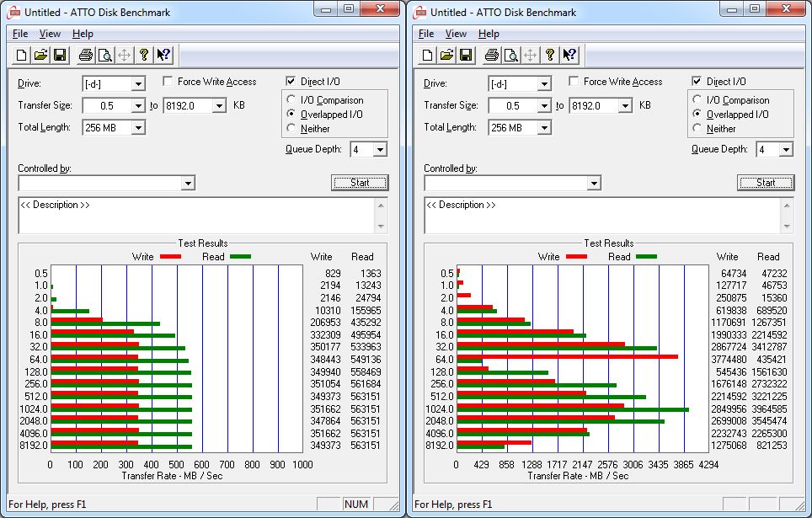This screenshot has height=518, width=812.
Task: Select I/O Comparison radio in right window
Action: click(x=697, y=99)
